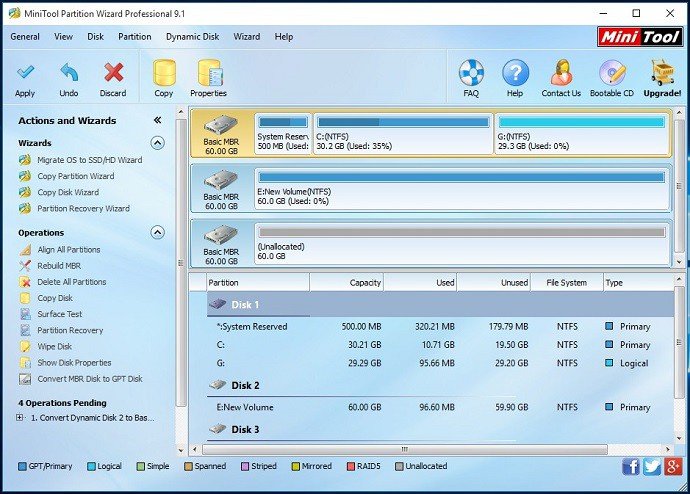Select the G: partition row
Screen dimensions: 690x494
pyautogui.click(x=440, y=363)
